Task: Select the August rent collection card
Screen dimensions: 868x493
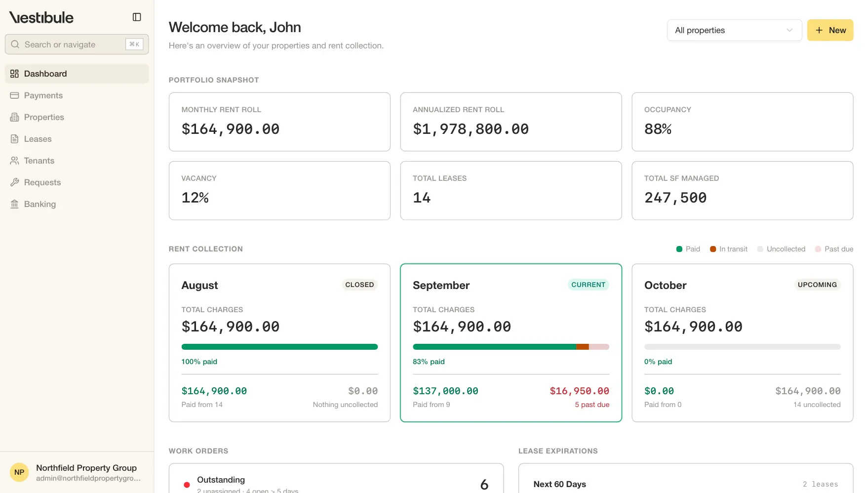Action: click(x=279, y=343)
